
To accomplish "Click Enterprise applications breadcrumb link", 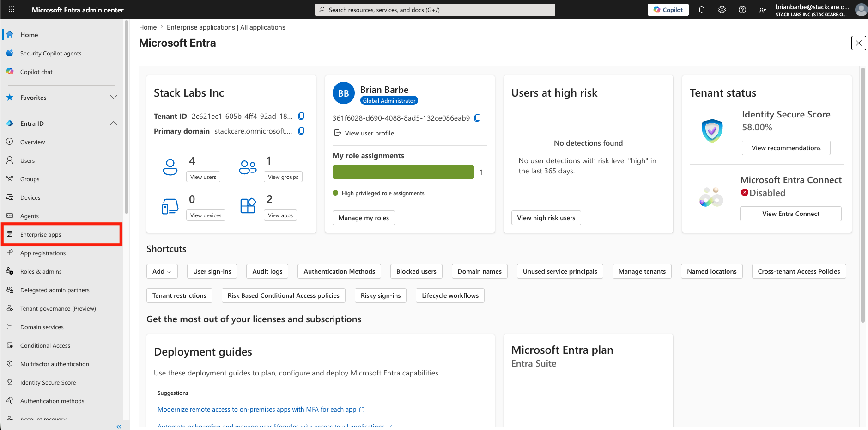I will click(226, 27).
